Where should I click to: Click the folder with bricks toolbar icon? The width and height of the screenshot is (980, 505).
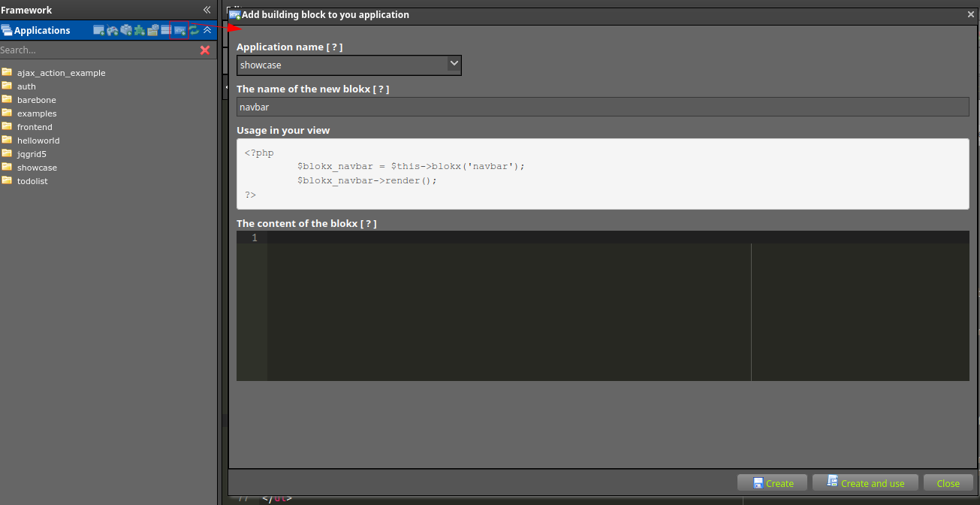[152, 30]
